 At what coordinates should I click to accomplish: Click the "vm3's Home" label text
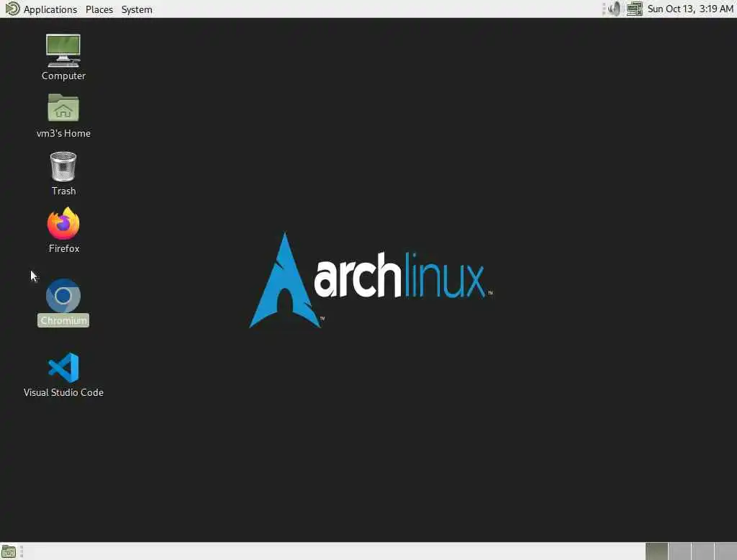click(63, 134)
